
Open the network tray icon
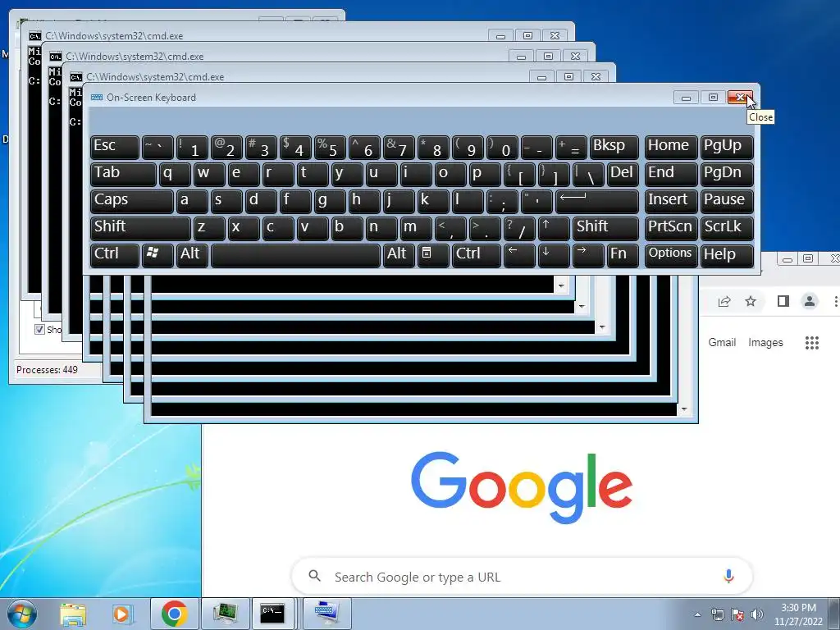click(x=717, y=614)
